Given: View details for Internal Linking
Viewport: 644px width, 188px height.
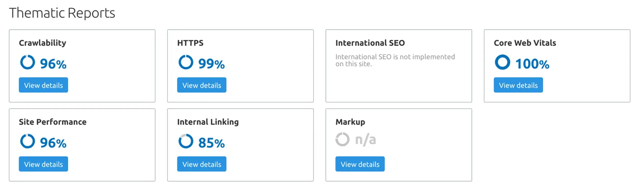Looking at the screenshot, I should (201, 164).
